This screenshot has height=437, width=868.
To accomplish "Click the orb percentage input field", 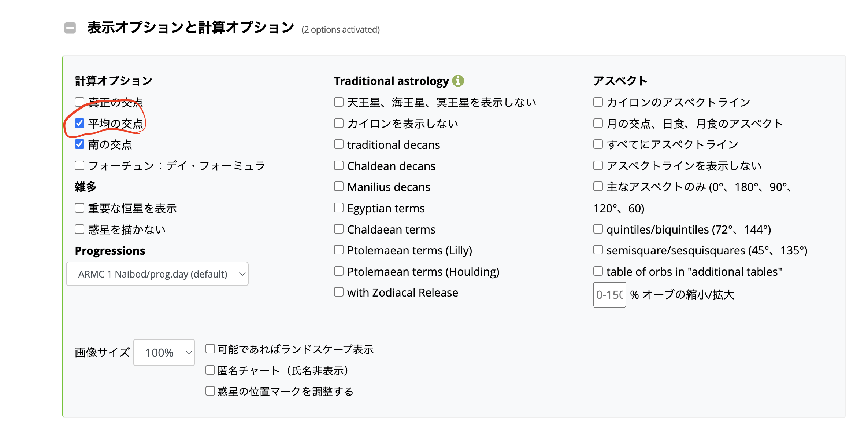I will point(609,295).
